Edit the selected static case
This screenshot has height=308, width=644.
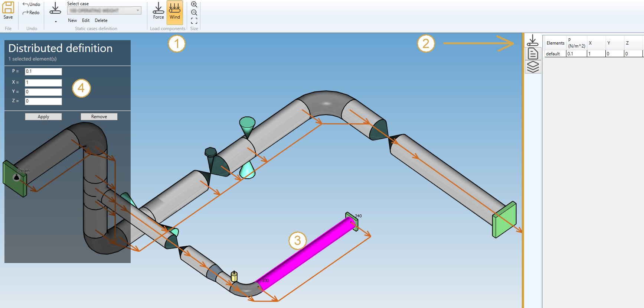point(86,20)
